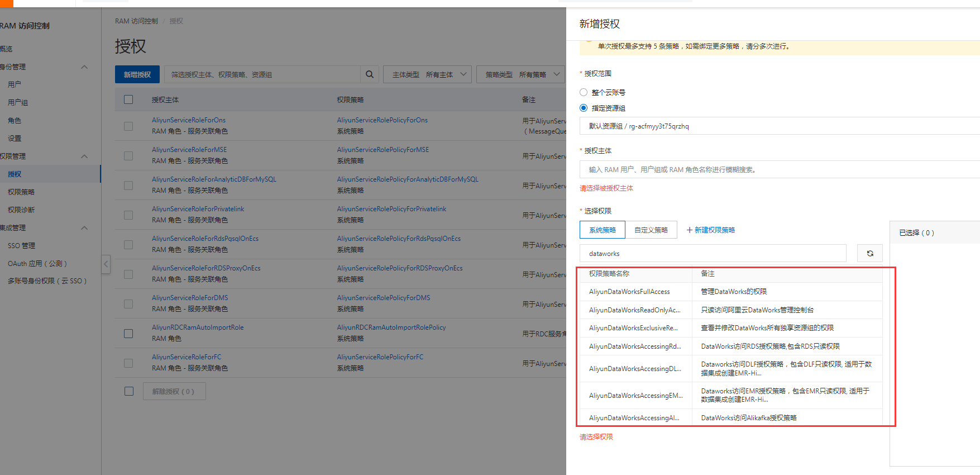The image size is (980, 475).
Task: Open 角色 in the sidebar
Action: click(x=15, y=121)
